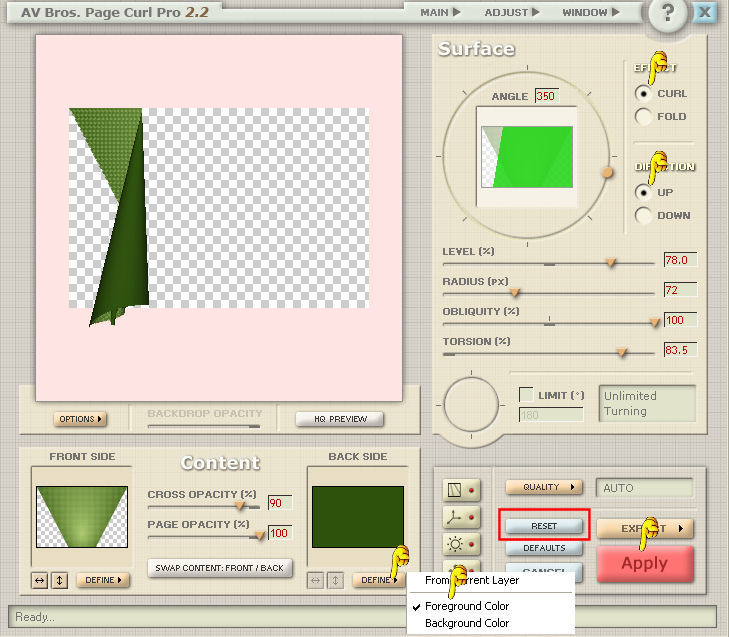The image size is (729, 637).
Task: Click the HQ PREVIEW button
Action: click(x=339, y=419)
